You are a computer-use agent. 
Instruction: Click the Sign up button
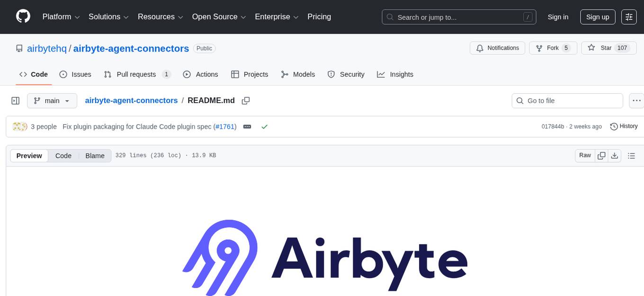click(597, 17)
